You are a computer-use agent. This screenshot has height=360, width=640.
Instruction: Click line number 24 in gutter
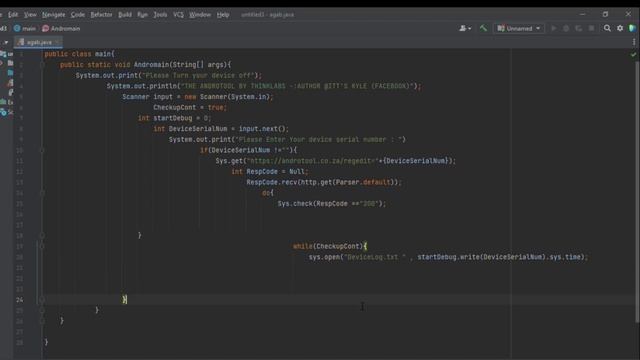pos(20,300)
